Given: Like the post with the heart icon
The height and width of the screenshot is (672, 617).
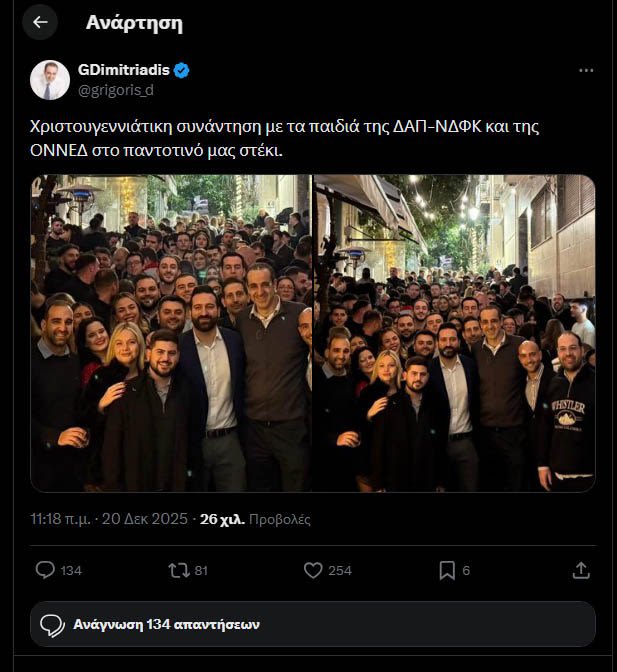Looking at the screenshot, I should coord(313,570).
